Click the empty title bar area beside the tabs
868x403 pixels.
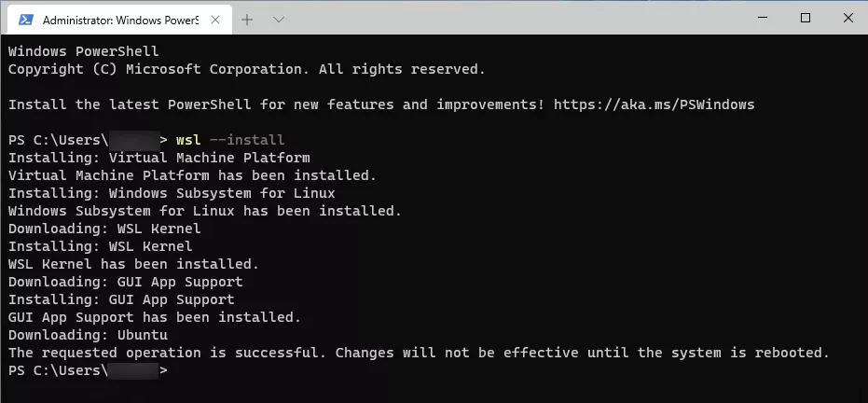(515, 19)
